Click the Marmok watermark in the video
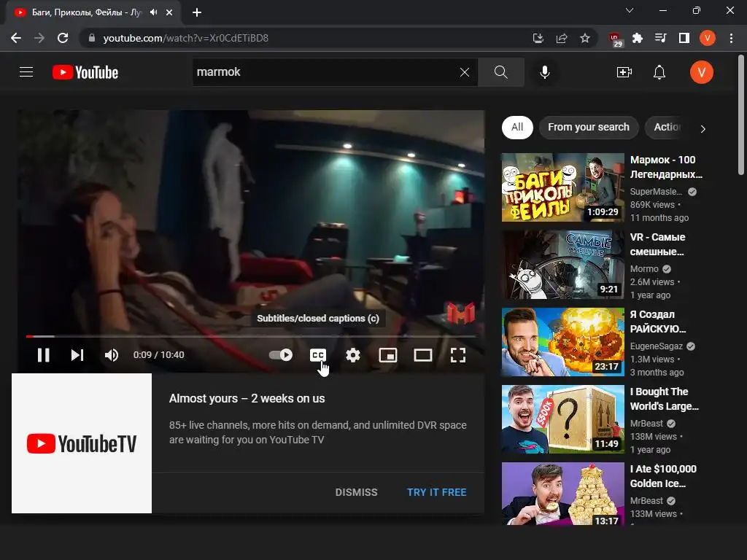The image size is (747, 560). (x=461, y=313)
